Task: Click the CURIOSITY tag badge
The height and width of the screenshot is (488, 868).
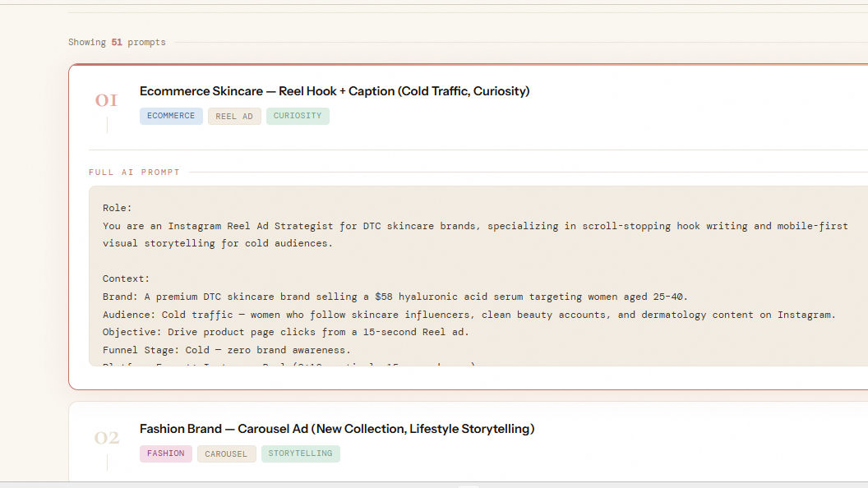Action: (298, 116)
